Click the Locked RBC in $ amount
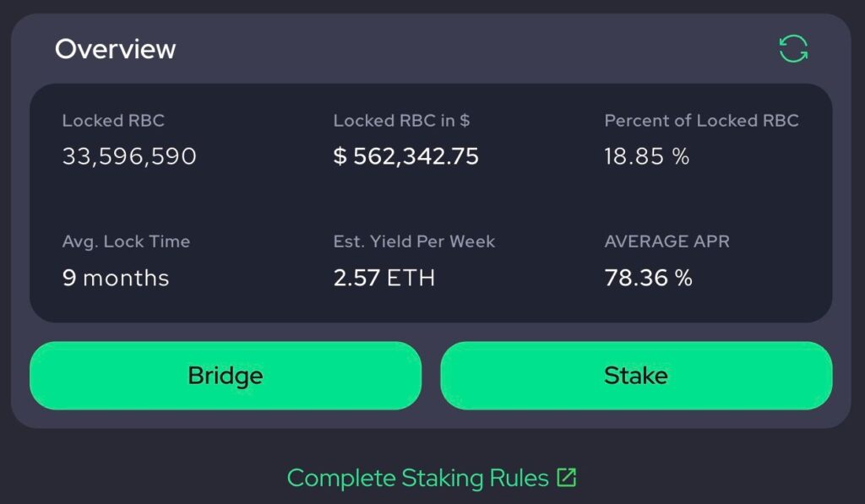This screenshot has height=504, width=865. pos(406,156)
